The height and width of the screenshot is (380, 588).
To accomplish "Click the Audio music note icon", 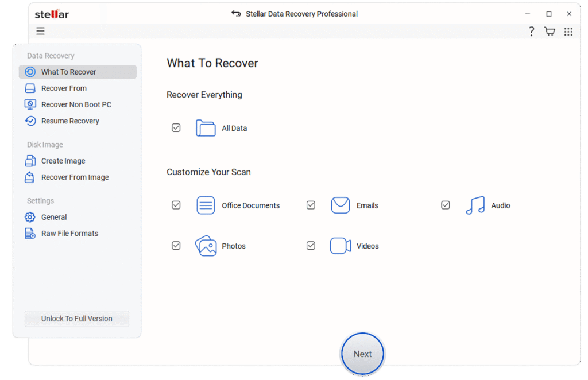I will pos(475,205).
